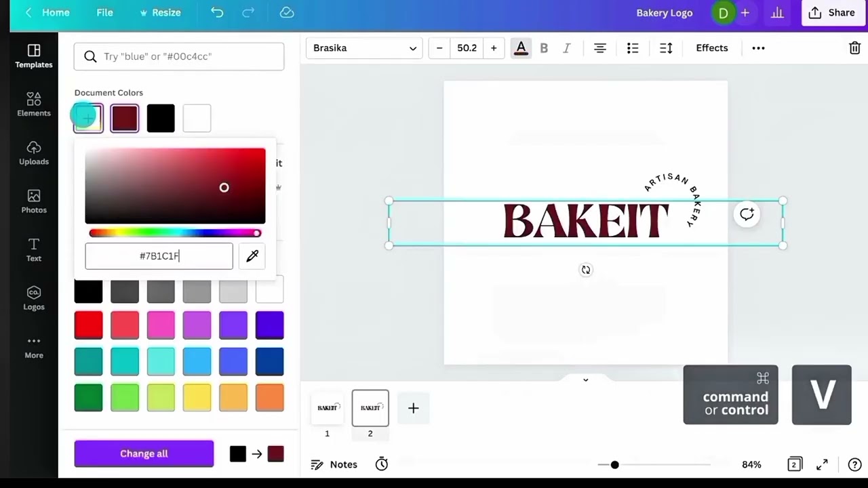
Task: Click the Redo arrow
Action: (248, 12)
